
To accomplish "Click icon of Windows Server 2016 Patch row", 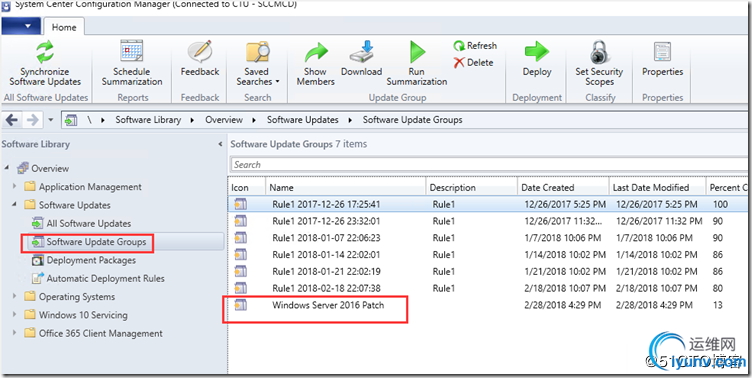I will (240, 305).
